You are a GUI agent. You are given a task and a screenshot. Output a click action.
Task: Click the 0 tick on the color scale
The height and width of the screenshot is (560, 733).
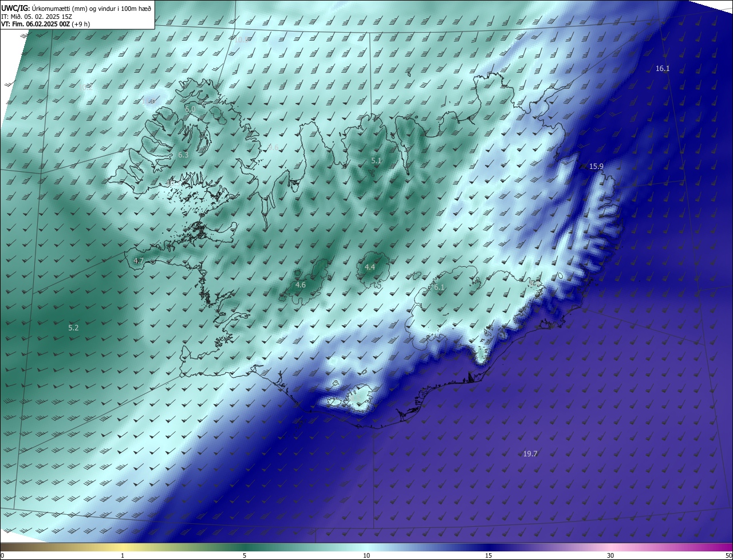pos(2,555)
